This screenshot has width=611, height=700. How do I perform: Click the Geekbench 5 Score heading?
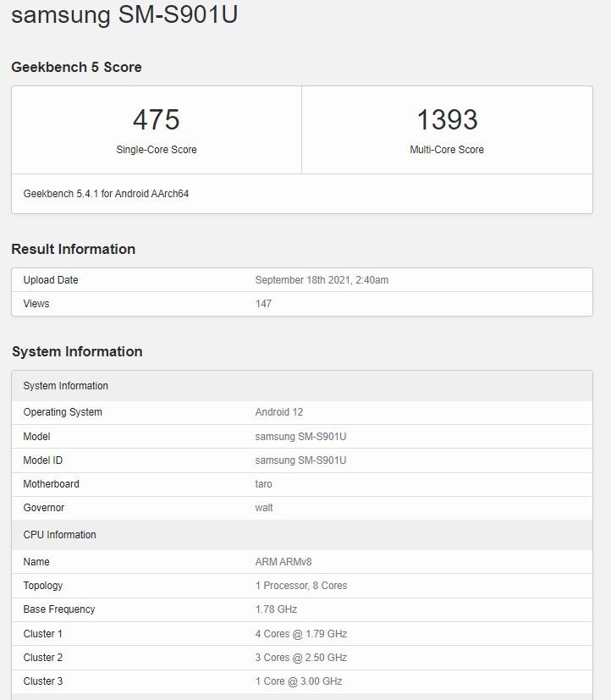click(76, 67)
